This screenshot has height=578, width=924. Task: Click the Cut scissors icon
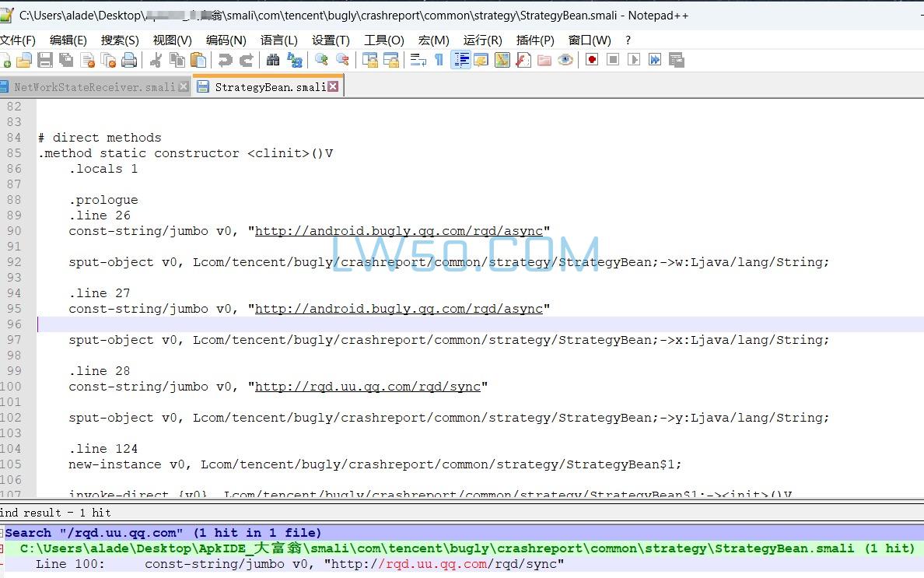pyautogui.click(x=156, y=60)
